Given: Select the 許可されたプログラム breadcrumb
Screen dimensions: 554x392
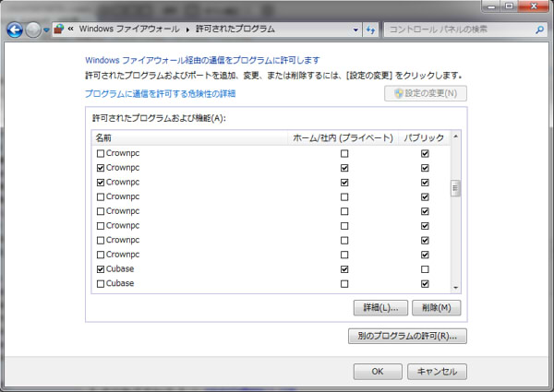Looking at the screenshot, I should pos(235,29).
